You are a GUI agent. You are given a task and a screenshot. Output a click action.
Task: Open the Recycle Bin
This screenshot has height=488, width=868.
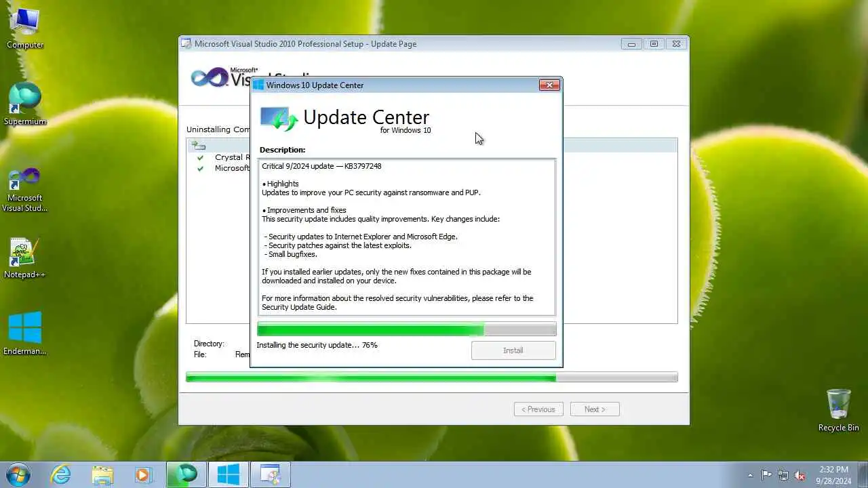838,410
